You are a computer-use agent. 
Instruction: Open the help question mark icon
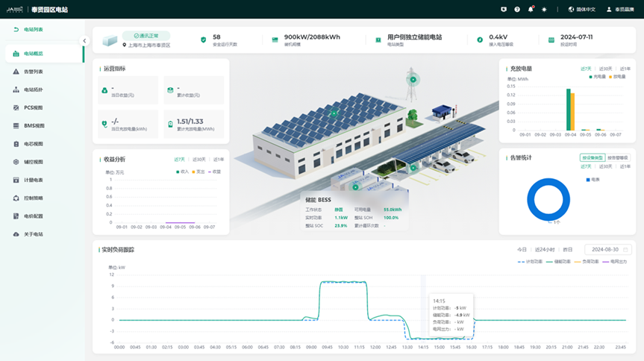(517, 9)
